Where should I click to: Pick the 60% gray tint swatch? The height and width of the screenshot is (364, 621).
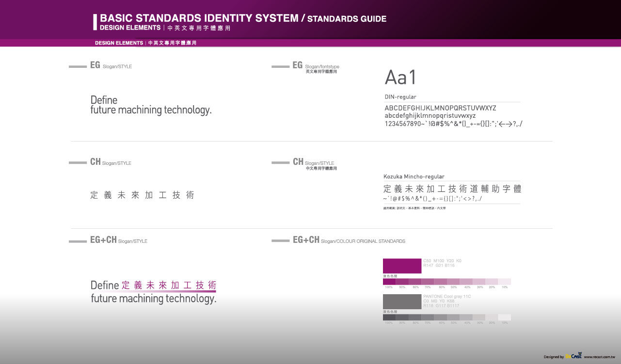440,317
